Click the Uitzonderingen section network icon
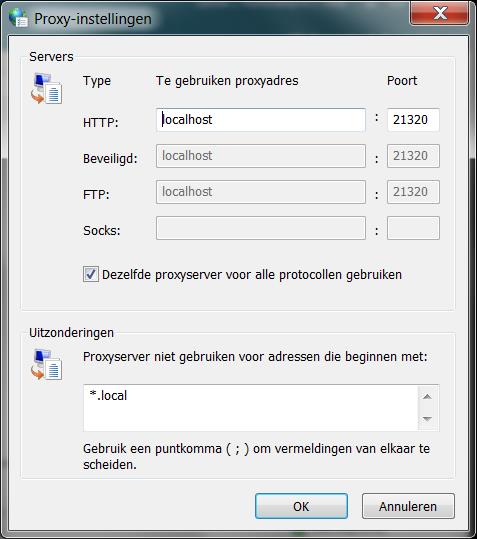This screenshot has height=539, width=477. (46, 364)
